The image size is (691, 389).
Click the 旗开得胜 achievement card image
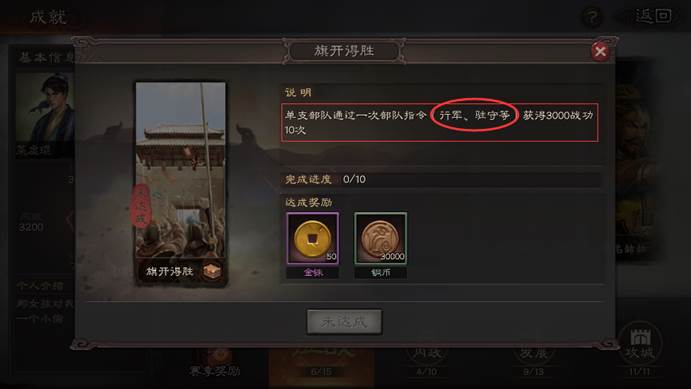coord(181,183)
